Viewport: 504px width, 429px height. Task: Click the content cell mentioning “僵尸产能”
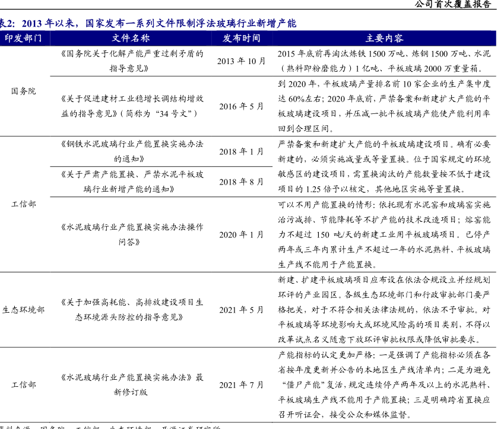tap(384, 384)
